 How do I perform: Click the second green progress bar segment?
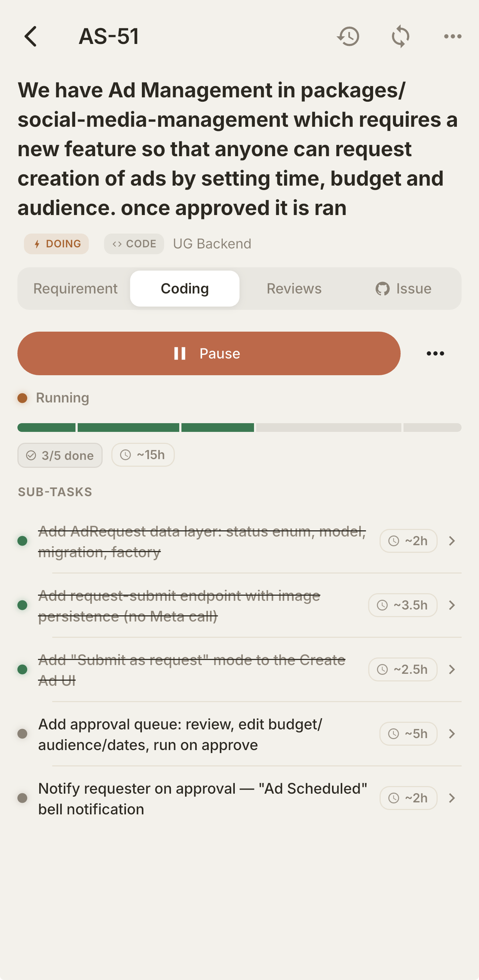[x=128, y=428]
